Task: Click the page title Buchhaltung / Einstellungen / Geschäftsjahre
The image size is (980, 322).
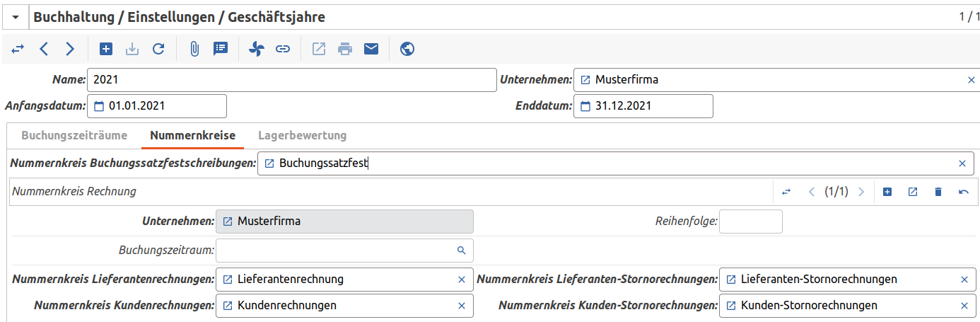Action: coord(180,17)
